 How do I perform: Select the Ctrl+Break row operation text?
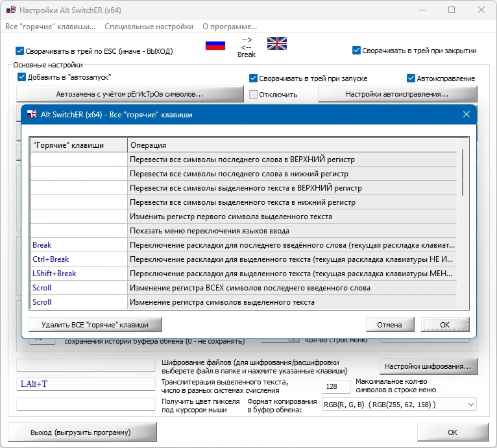click(x=292, y=259)
